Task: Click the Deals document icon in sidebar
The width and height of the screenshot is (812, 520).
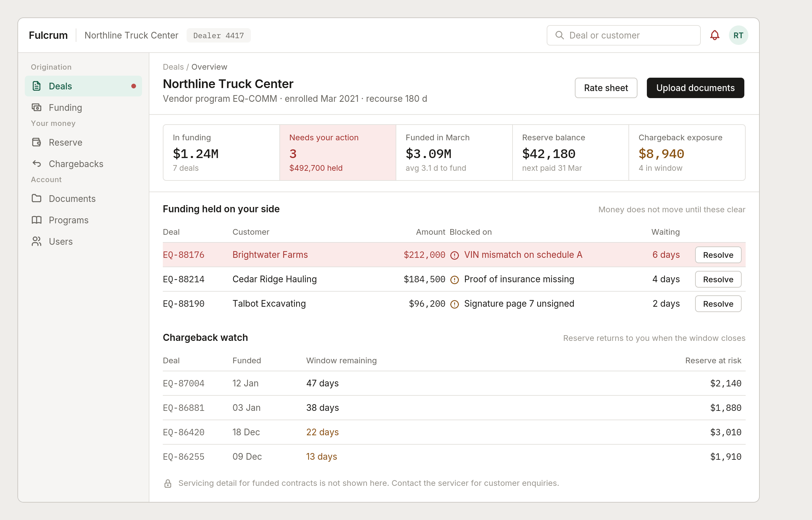Action: point(37,86)
